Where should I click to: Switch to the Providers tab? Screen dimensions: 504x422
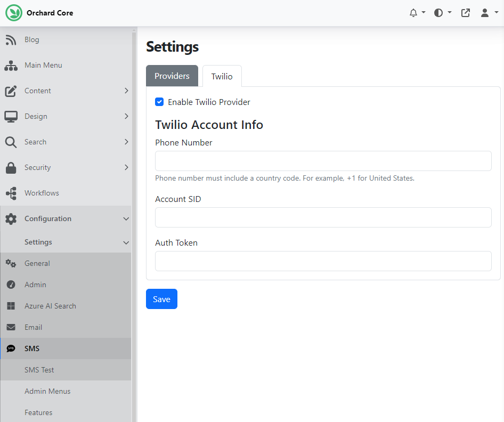(172, 76)
